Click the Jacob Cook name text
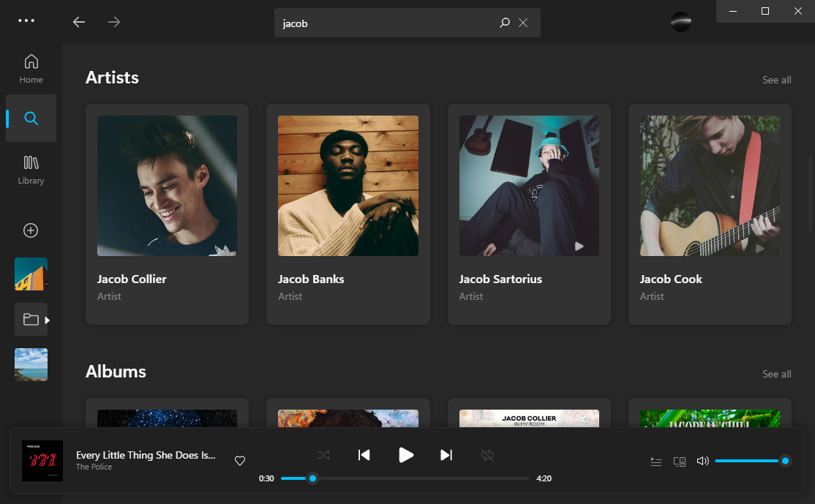 tap(670, 279)
